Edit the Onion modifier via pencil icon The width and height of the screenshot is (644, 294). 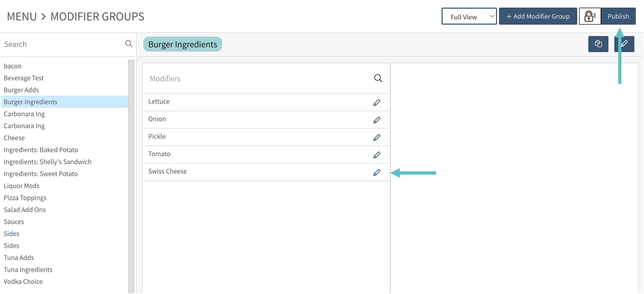point(376,120)
